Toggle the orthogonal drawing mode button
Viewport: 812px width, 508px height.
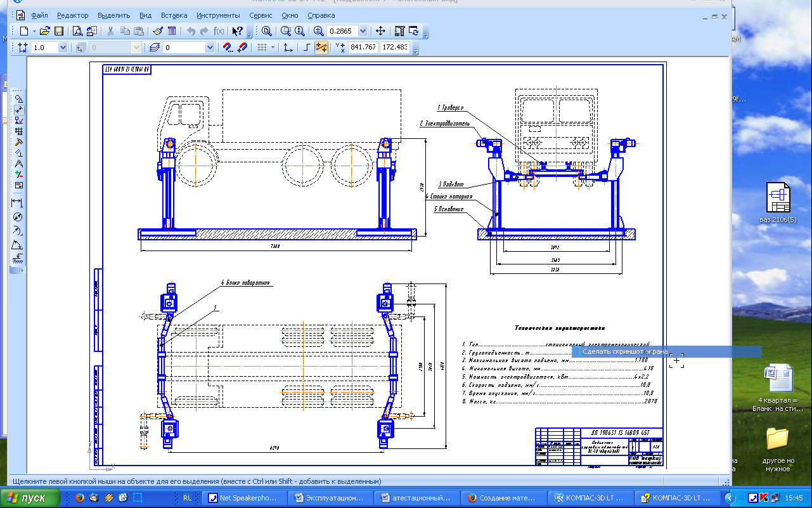click(x=306, y=48)
